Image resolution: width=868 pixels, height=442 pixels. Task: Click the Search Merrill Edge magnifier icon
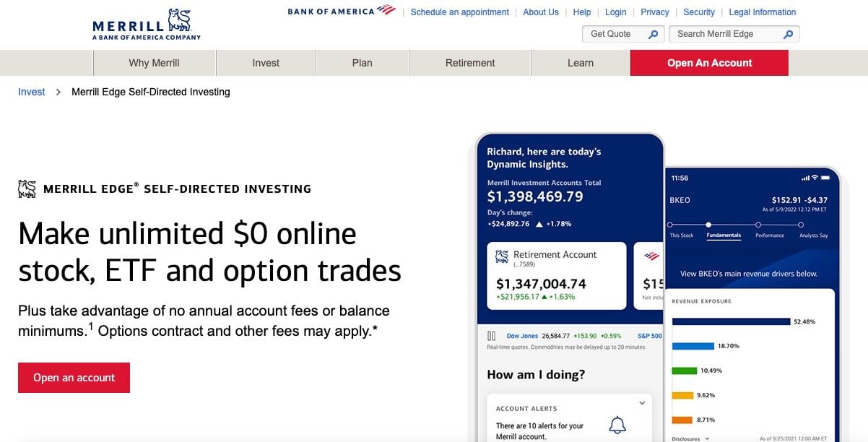pos(788,34)
